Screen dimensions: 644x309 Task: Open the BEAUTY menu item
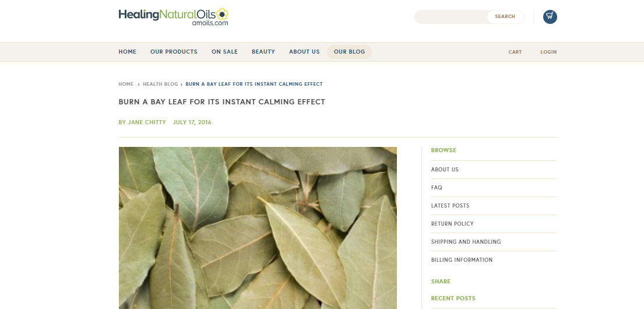click(x=263, y=52)
